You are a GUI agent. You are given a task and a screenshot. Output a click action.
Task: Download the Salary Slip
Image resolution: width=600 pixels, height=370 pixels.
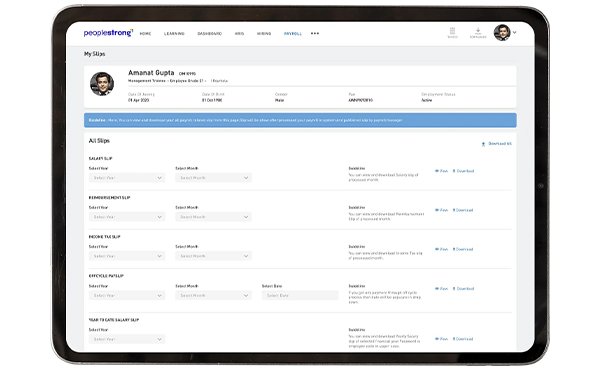(463, 171)
